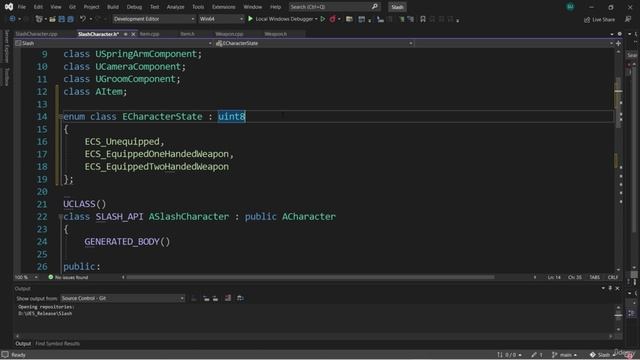Image resolution: width=640 pixels, height=360 pixels.
Task: Close the SlashCharacter.h tab
Action: click(133, 34)
